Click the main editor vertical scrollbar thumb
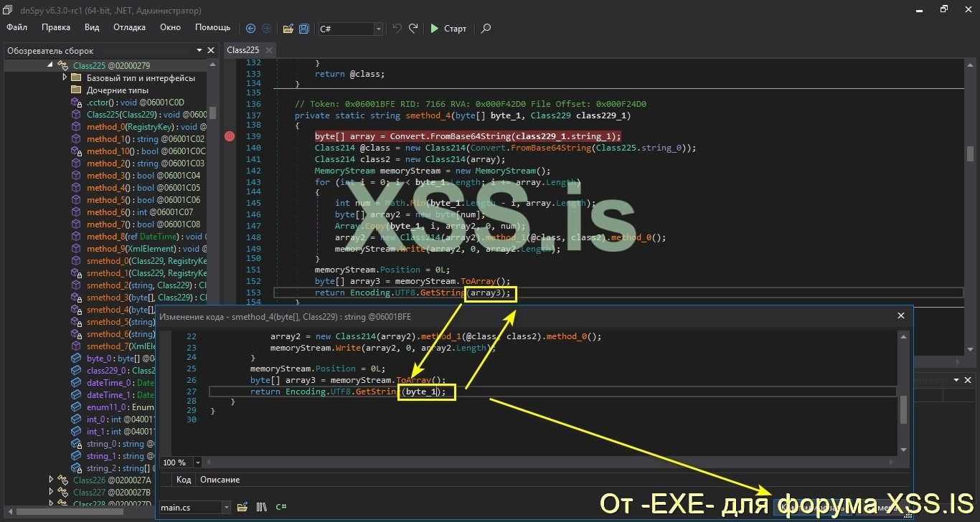Viewport: 980px width, 522px height. coord(970,153)
